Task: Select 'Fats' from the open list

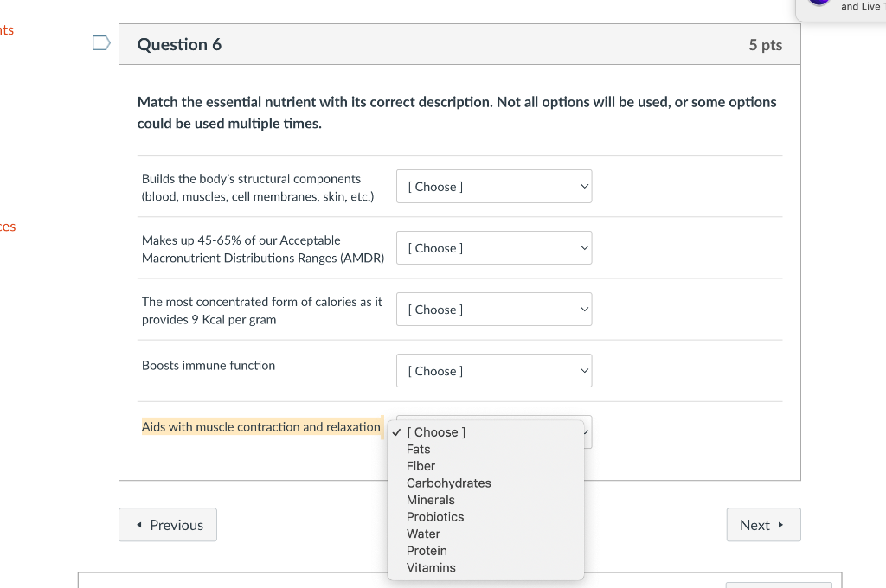Action: tap(419, 450)
